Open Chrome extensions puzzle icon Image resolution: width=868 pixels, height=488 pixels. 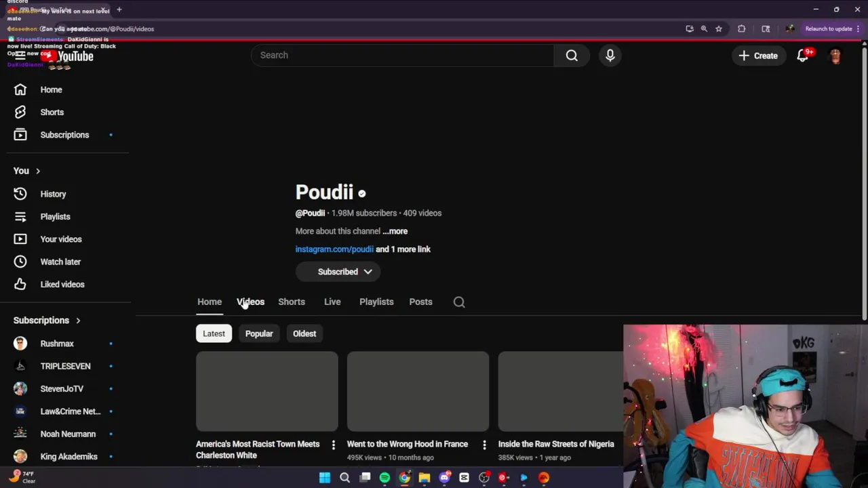(x=741, y=28)
